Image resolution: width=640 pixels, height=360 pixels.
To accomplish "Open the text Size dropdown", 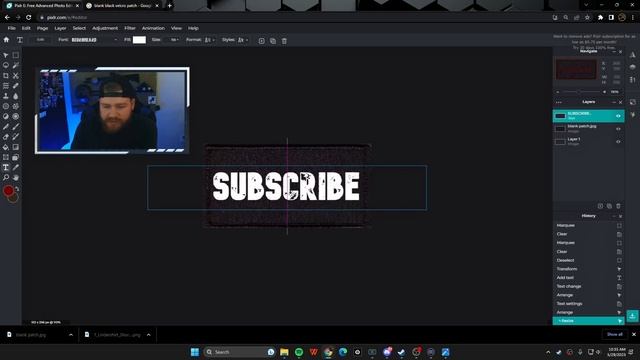I will pos(174,40).
